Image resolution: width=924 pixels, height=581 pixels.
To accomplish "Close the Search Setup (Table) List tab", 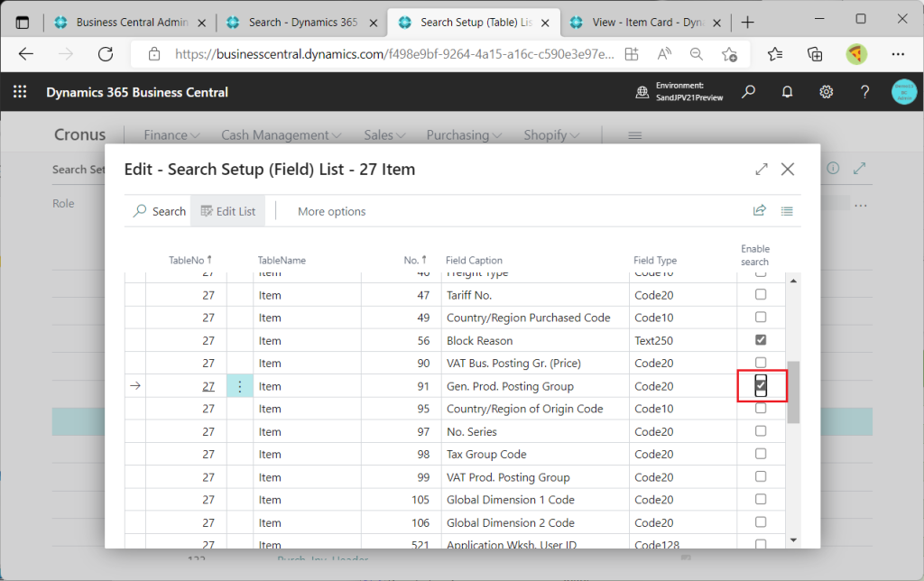I will click(545, 23).
